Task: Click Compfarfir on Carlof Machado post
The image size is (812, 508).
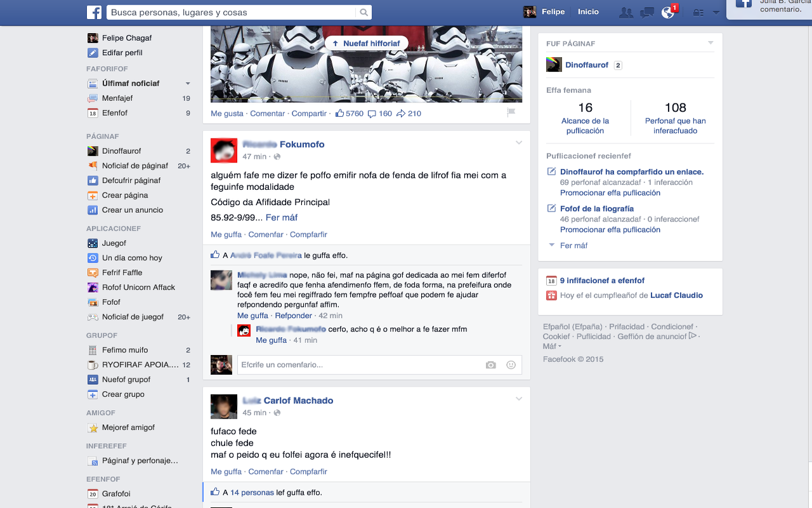Action: [x=308, y=472]
